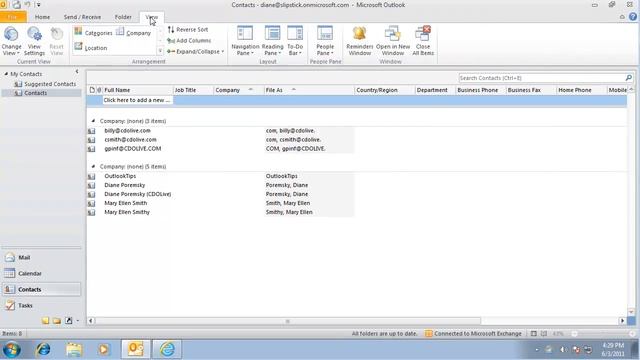Sort by the Country/Region column header
Image resolution: width=640 pixels, height=360 pixels.
384,90
